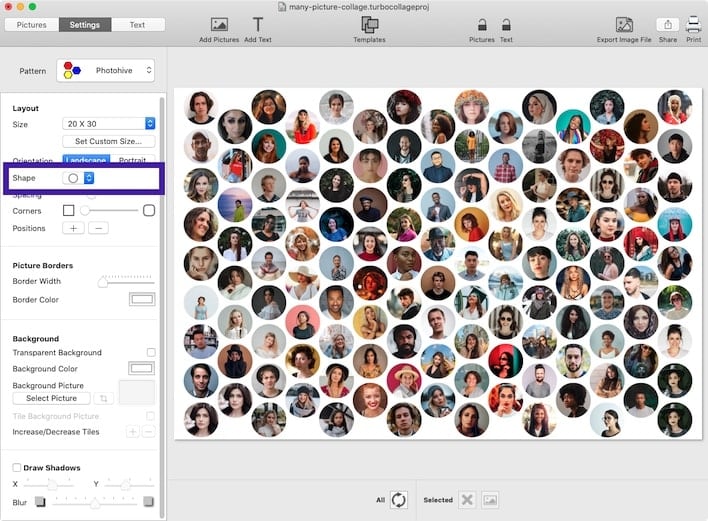Click the Print icon
This screenshot has height=521, width=708.
(693, 25)
